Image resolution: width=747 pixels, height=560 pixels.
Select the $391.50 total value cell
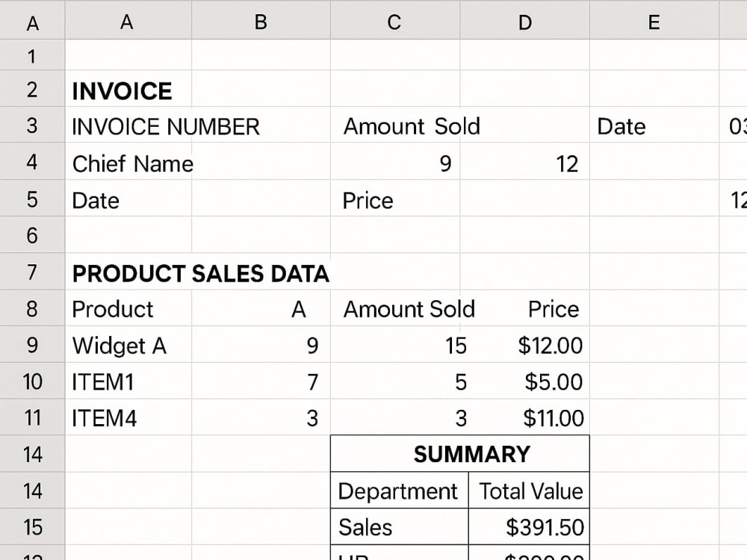[x=530, y=527]
